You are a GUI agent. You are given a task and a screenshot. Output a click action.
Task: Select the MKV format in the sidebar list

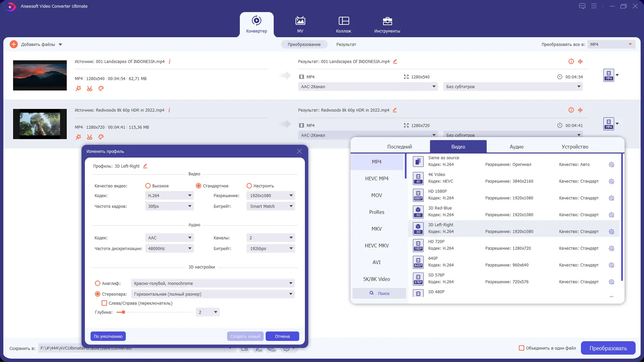click(x=376, y=229)
